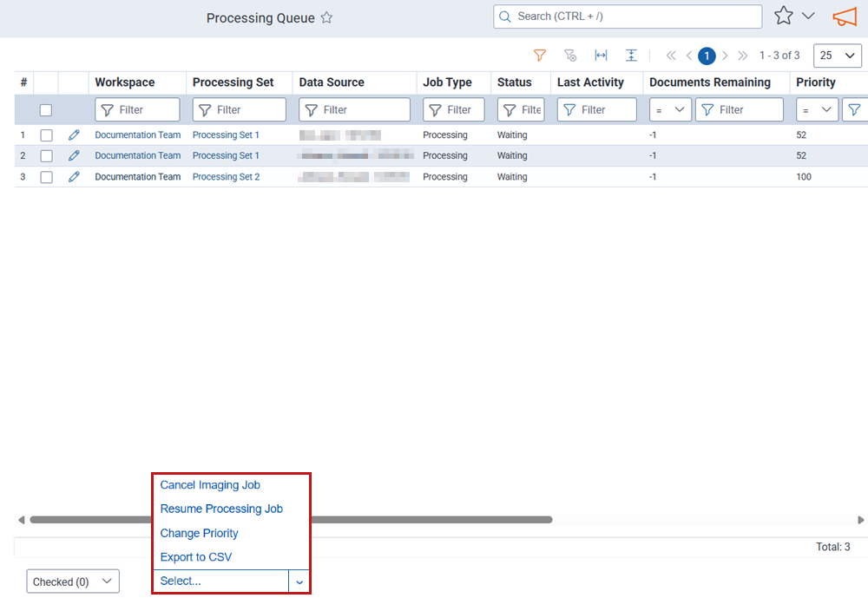This screenshot has height=611, width=868.
Task: Jump to last page of results
Action: (743, 56)
